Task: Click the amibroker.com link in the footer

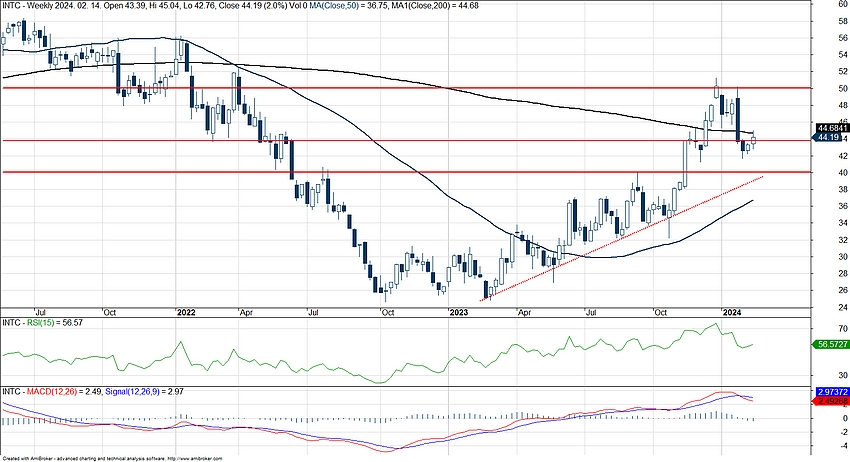Action: point(197,459)
